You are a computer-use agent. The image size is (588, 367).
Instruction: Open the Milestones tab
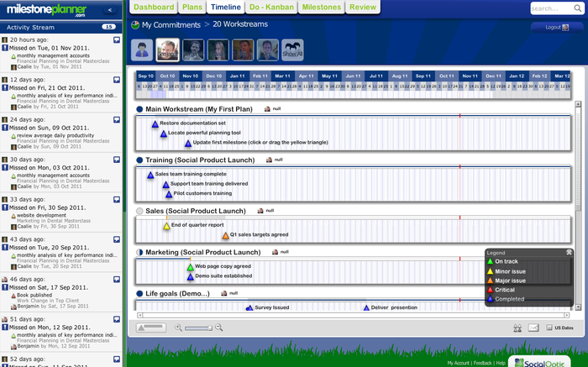(323, 7)
